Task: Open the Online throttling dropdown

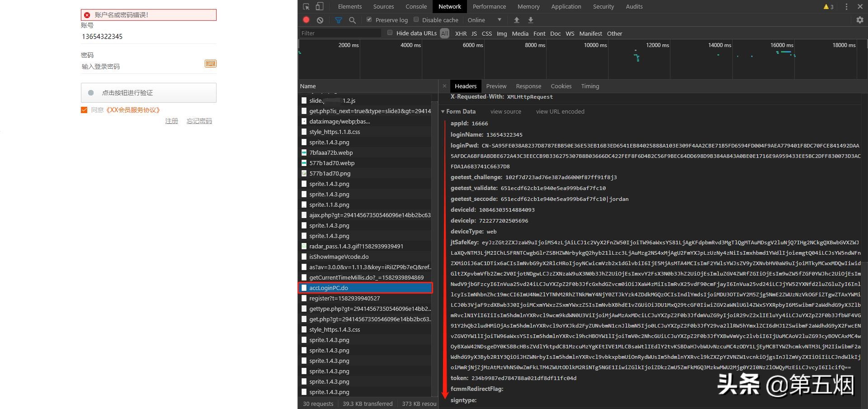Action: pos(485,20)
